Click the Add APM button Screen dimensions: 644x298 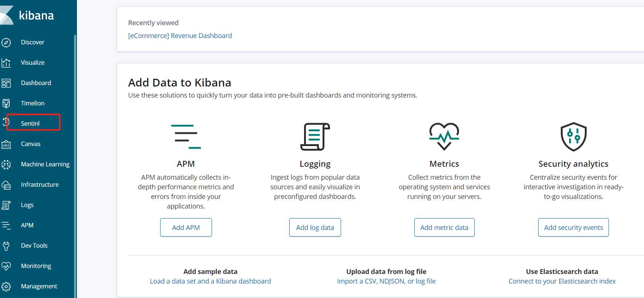[186, 227]
